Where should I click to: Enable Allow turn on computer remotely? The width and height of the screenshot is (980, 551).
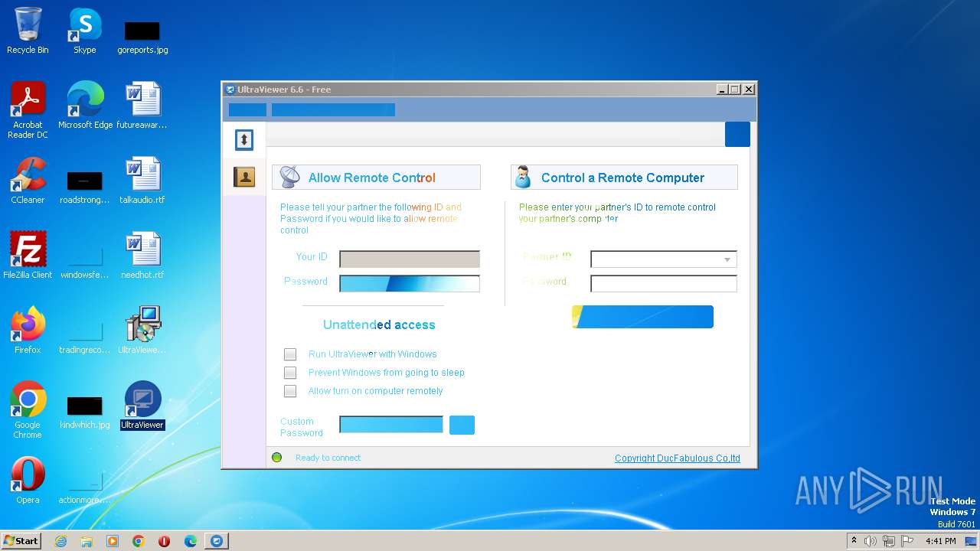[290, 391]
